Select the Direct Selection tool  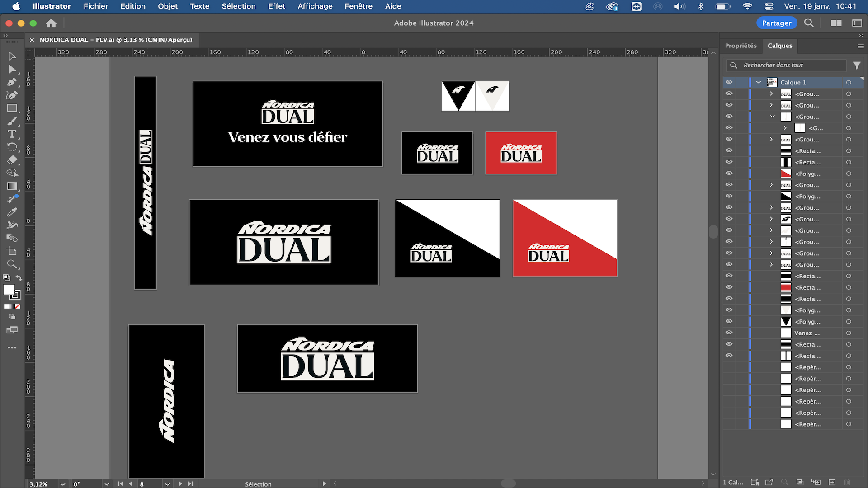pyautogui.click(x=12, y=69)
